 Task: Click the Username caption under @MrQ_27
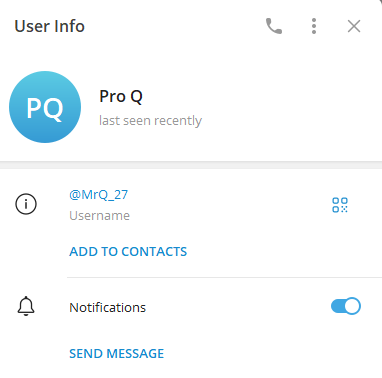tap(99, 216)
